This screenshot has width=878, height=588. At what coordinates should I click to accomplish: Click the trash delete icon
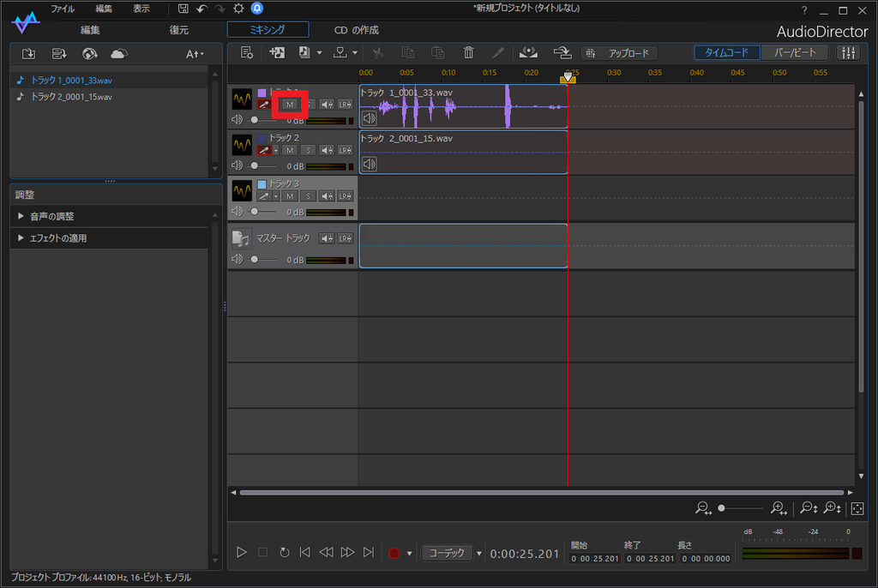point(469,52)
